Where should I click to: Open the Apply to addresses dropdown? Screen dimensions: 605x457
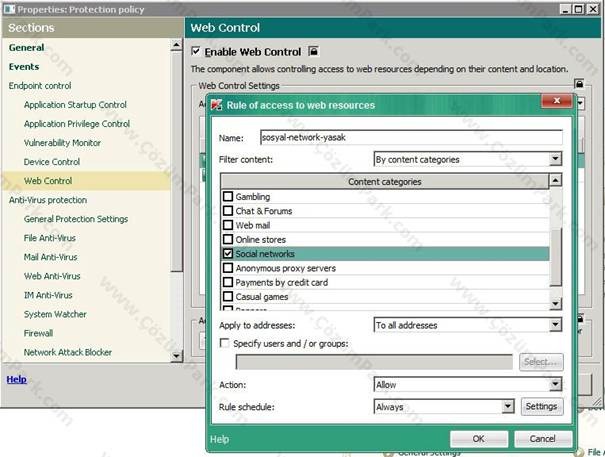coord(555,325)
